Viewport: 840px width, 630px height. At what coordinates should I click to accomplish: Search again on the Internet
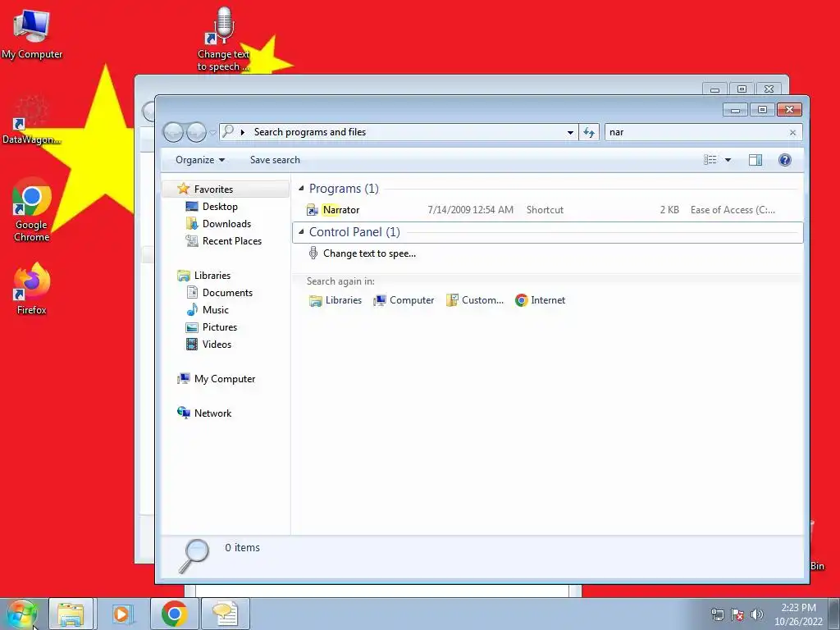540,300
